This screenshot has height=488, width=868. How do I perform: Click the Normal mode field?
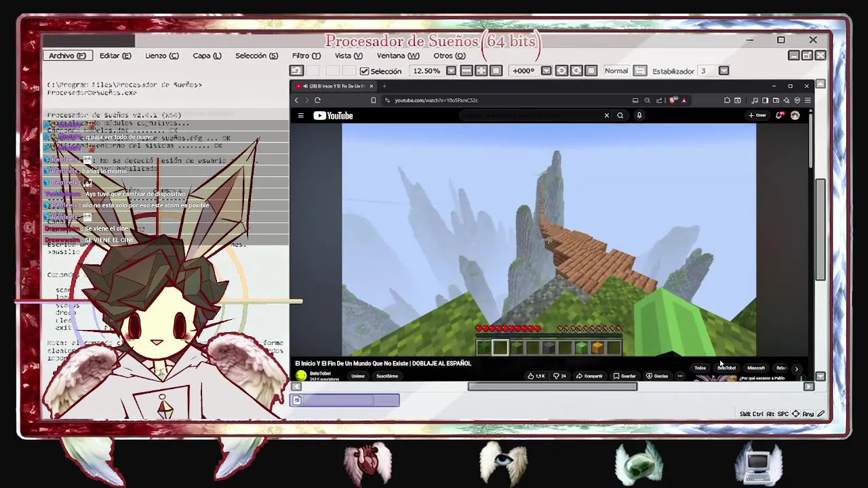(x=616, y=70)
